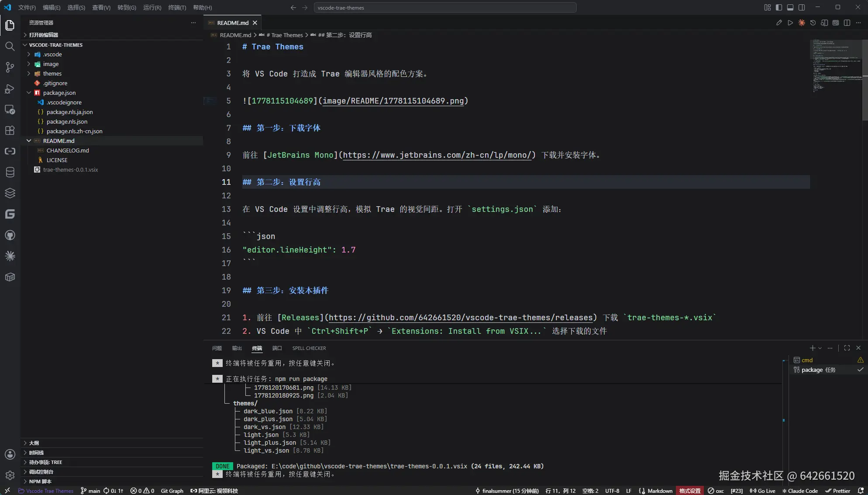Click UTF-8 encoding in status bar

click(612, 491)
